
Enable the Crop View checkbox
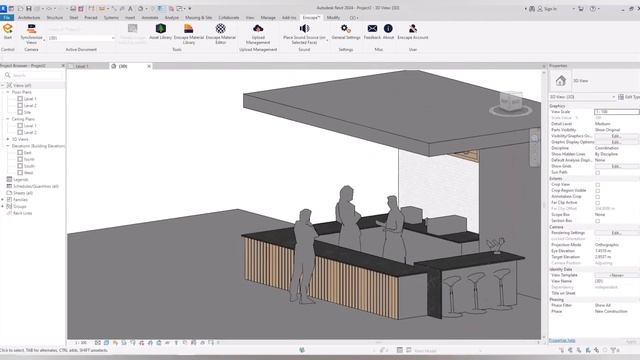598,185
